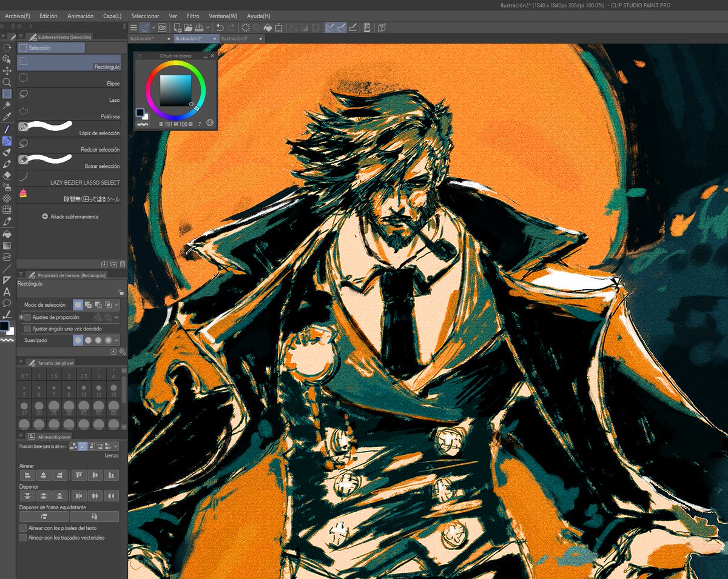Click wrench icon in tool property panel
Image resolution: width=728 pixels, height=579 pixels.
(123, 352)
